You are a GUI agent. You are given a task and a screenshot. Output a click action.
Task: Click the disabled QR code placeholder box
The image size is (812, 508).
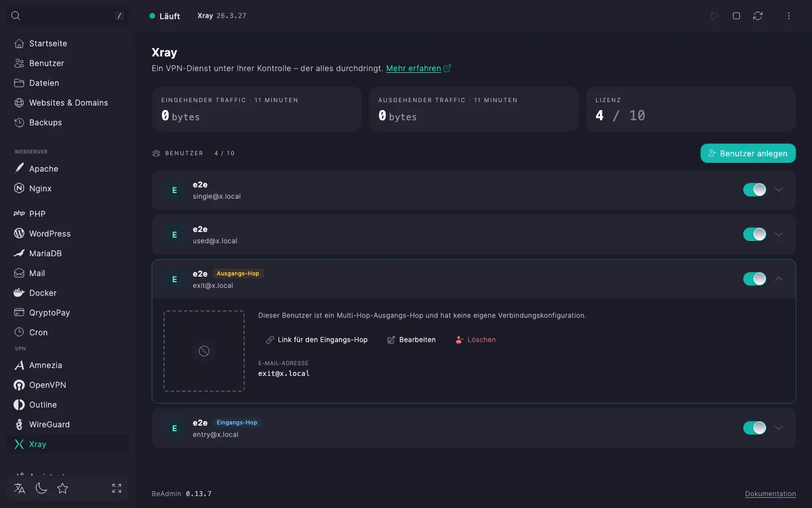(204, 351)
